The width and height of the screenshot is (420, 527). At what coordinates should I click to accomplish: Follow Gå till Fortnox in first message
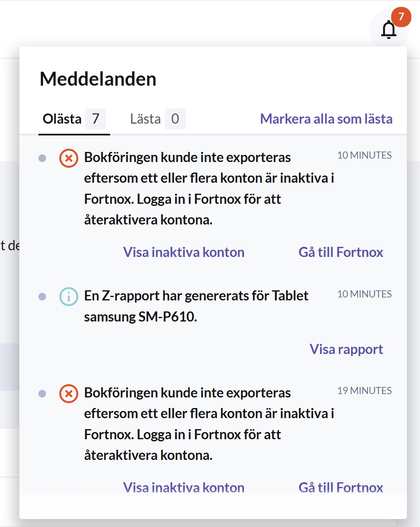341,252
